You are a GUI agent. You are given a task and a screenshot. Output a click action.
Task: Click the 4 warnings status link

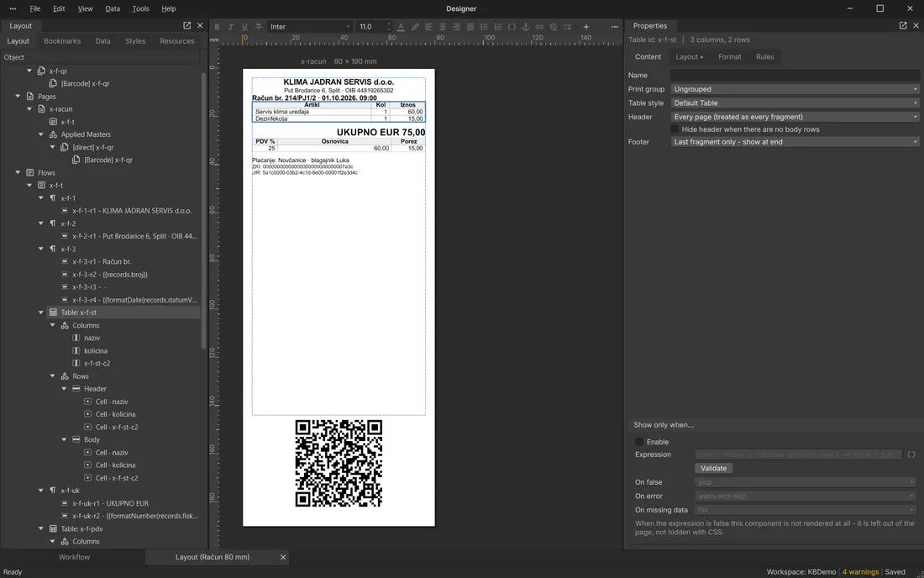coord(860,572)
